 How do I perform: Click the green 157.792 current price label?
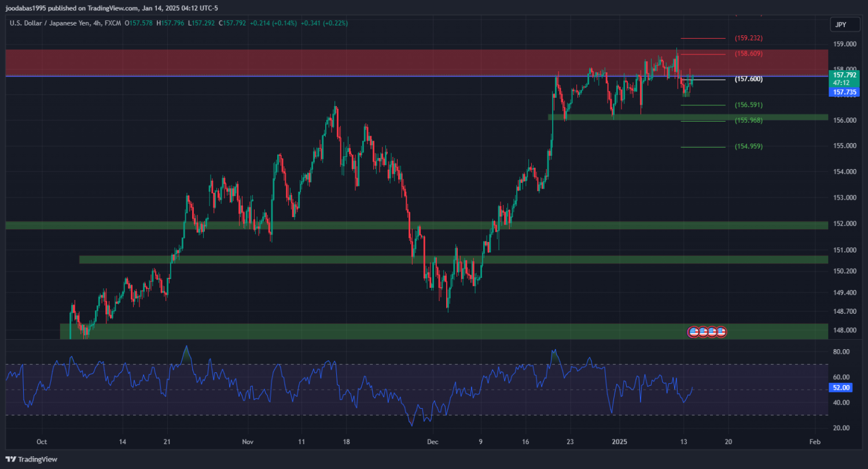point(844,75)
